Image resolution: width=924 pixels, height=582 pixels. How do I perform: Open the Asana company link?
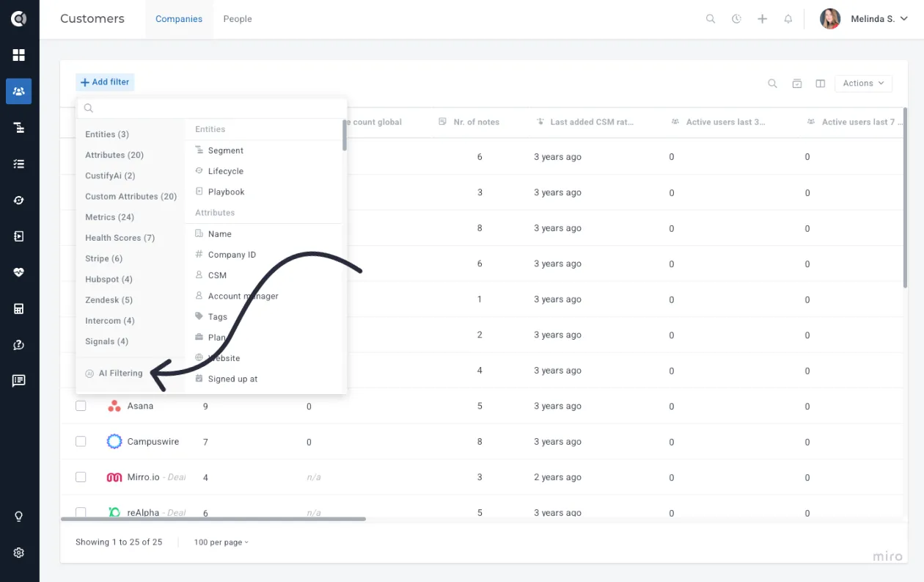coord(140,406)
